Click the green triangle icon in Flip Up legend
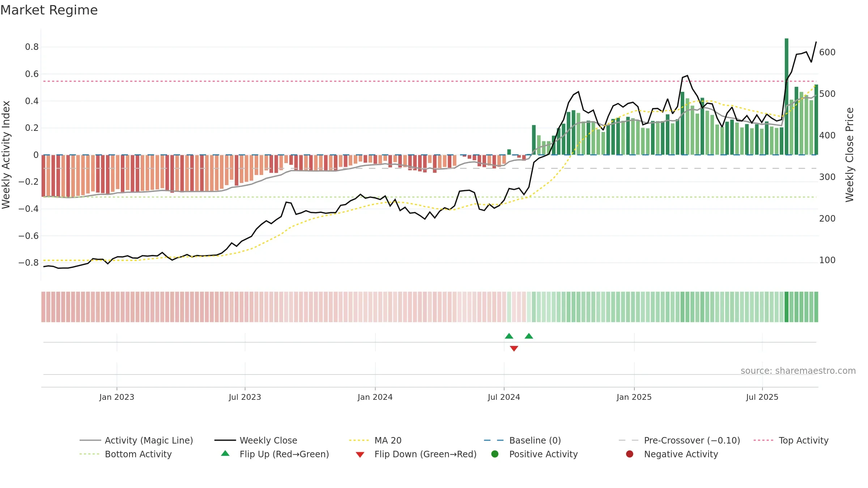Screen dimensions: 868x488 click(225, 453)
